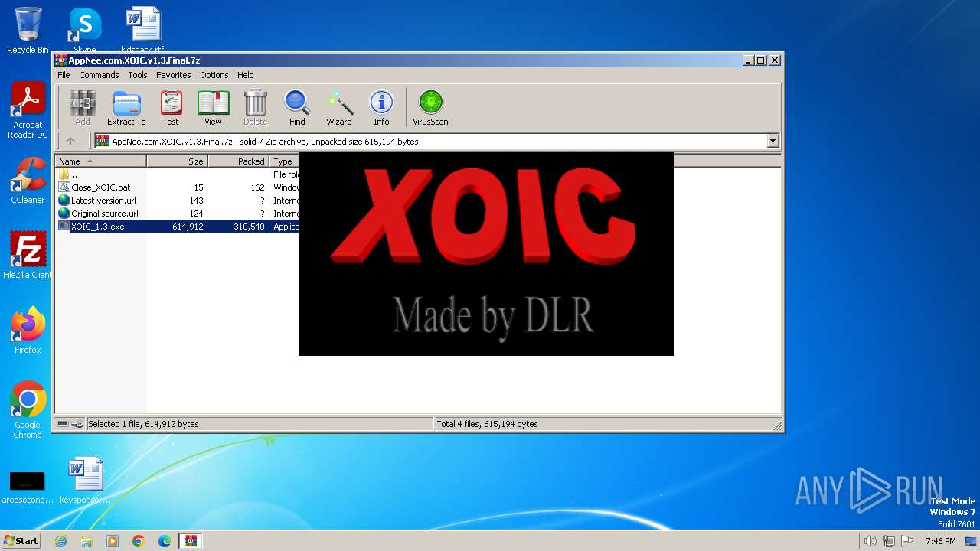The height and width of the screenshot is (551, 980).
Task: Open Firefox desktop shortcut
Action: pos(28,330)
